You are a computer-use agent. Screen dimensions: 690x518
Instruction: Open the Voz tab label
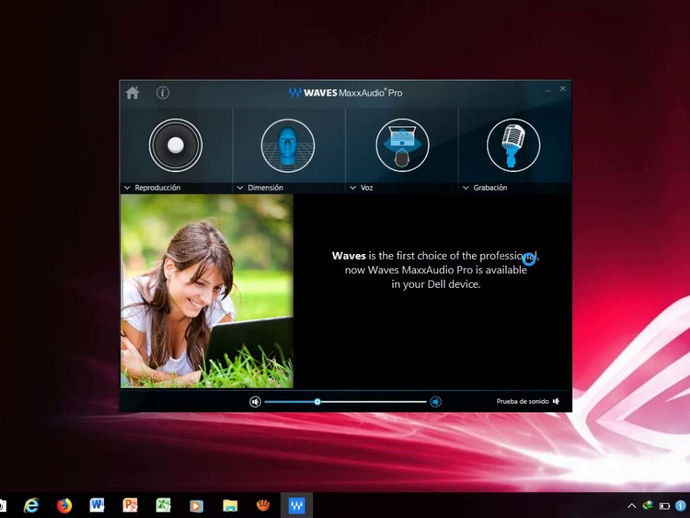[x=367, y=188]
